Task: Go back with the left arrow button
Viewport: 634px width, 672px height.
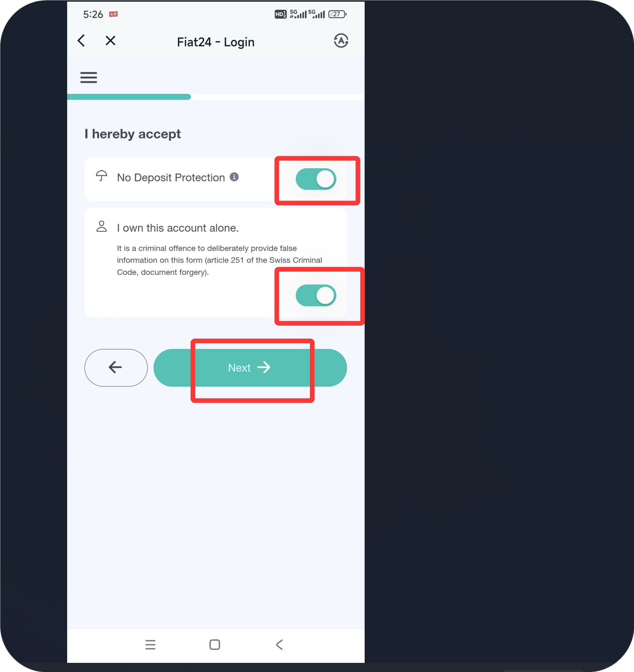Action: 116,368
